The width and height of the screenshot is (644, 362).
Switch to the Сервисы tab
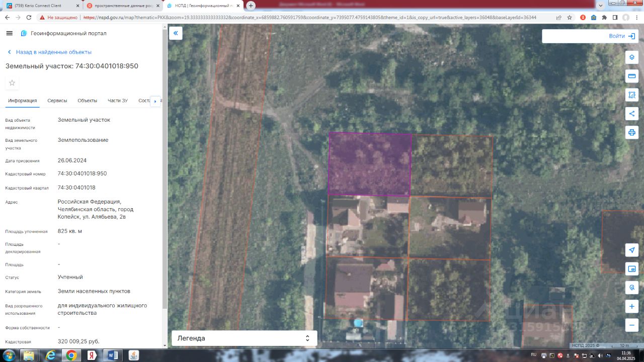tap(57, 101)
